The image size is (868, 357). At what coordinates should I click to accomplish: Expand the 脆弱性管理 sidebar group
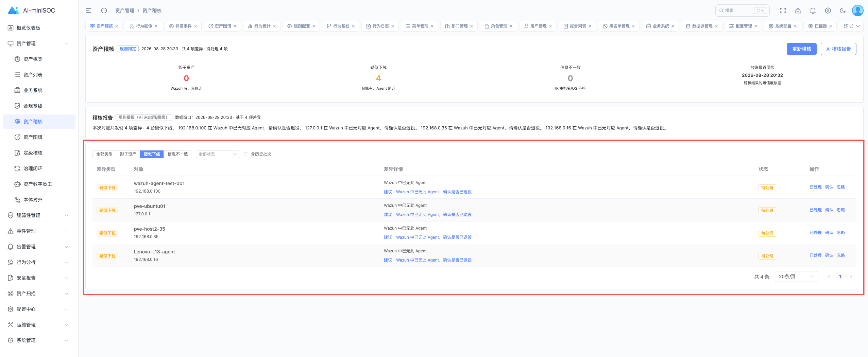point(39,215)
